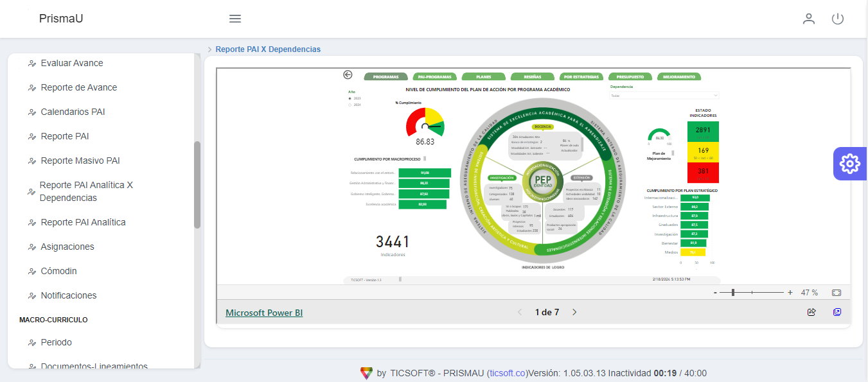Select the 2024 year radio button
The width and height of the screenshot is (868, 382).
coord(350,104)
